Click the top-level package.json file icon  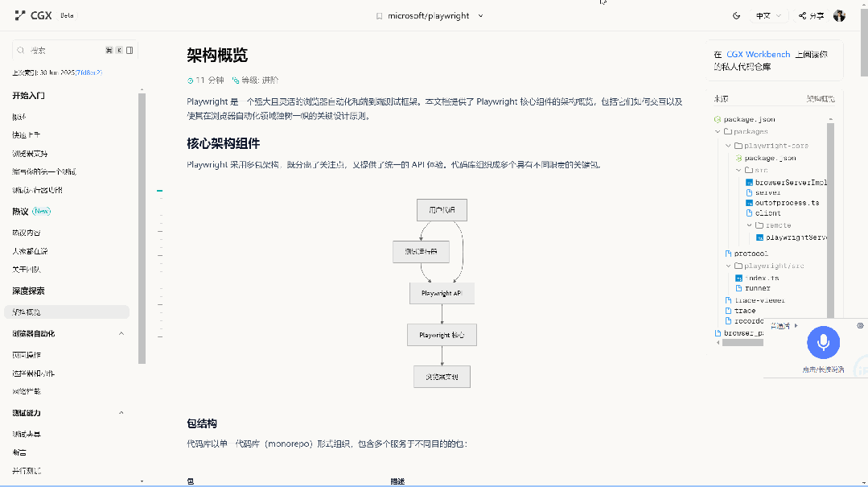(718, 119)
